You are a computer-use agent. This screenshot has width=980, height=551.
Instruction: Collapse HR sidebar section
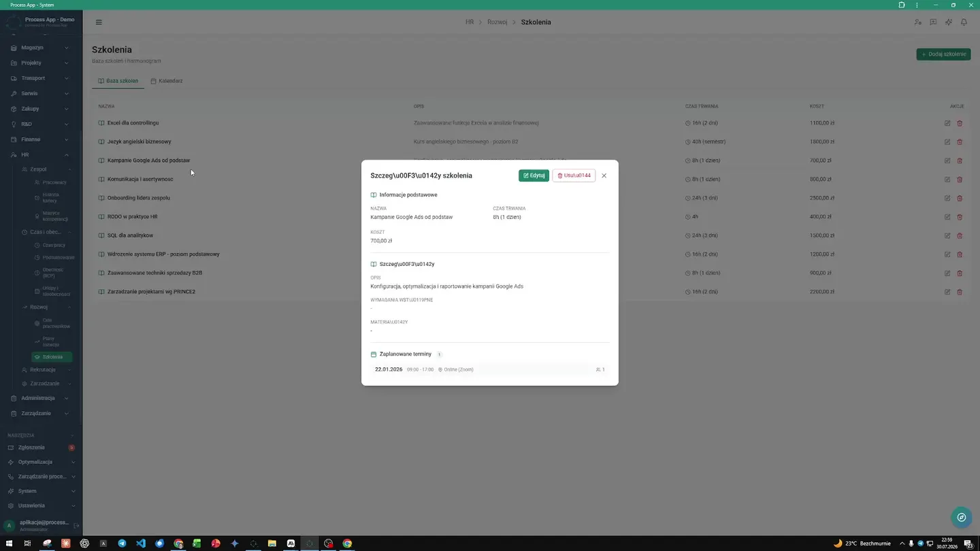click(x=40, y=154)
